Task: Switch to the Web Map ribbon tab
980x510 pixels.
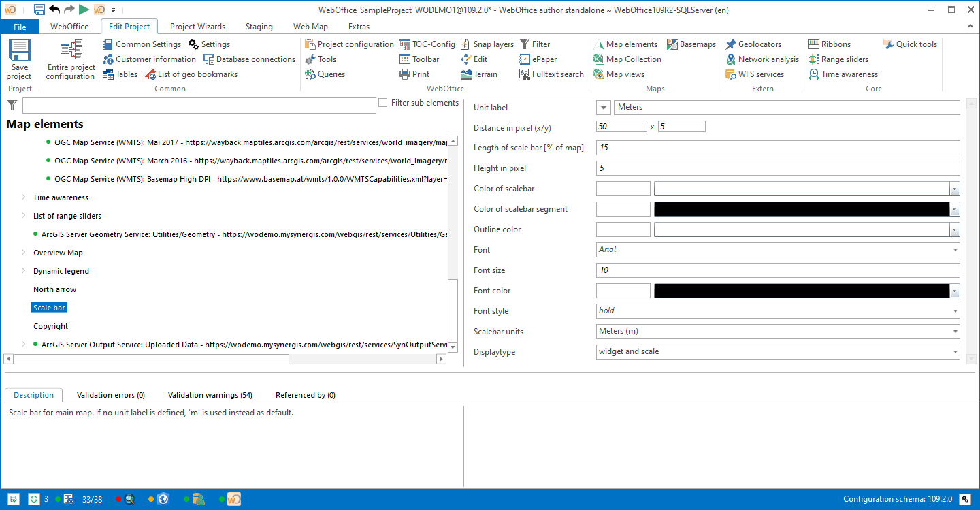Action: click(310, 27)
